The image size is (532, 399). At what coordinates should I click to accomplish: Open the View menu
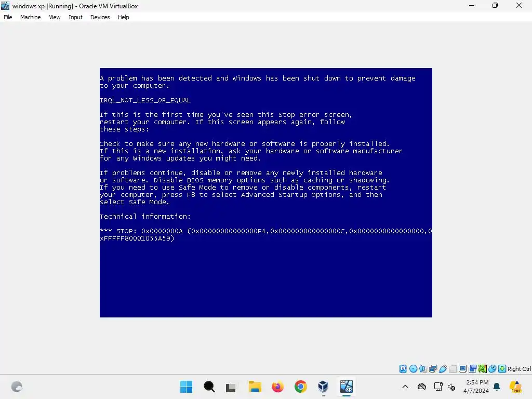point(55,17)
